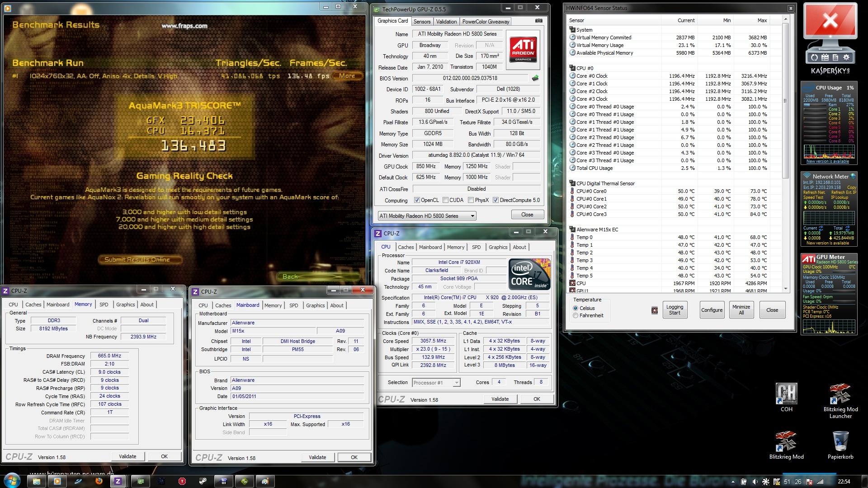The height and width of the screenshot is (488, 868).
Task: Click the volume speaker tray icon
Action: (755, 482)
